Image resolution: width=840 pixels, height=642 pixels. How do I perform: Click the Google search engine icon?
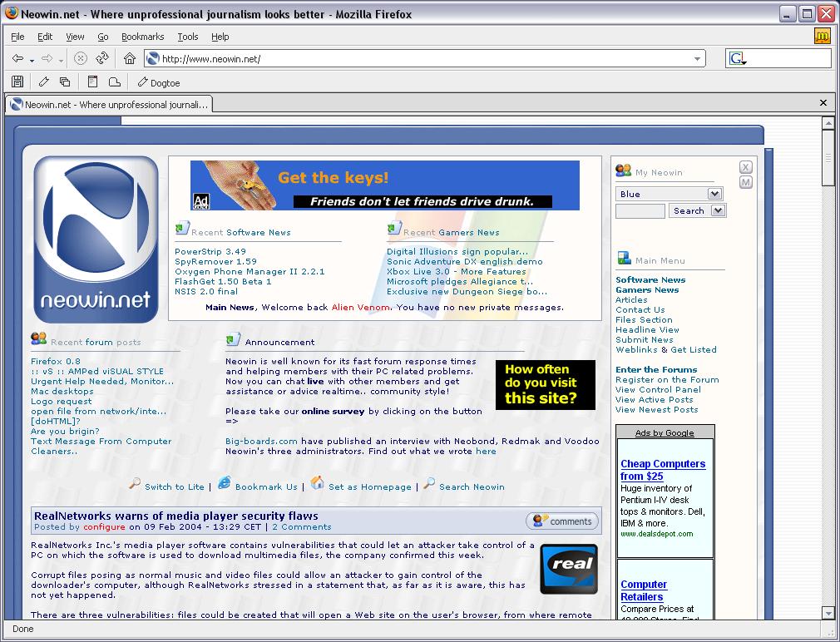(x=737, y=58)
